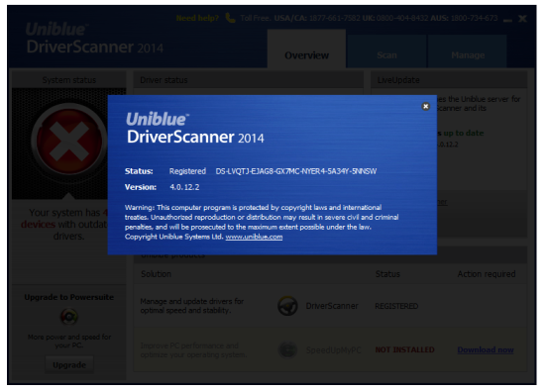Click the DriverScanner product name in table
The width and height of the screenshot is (547, 392).
pyautogui.click(x=332, y=306)
